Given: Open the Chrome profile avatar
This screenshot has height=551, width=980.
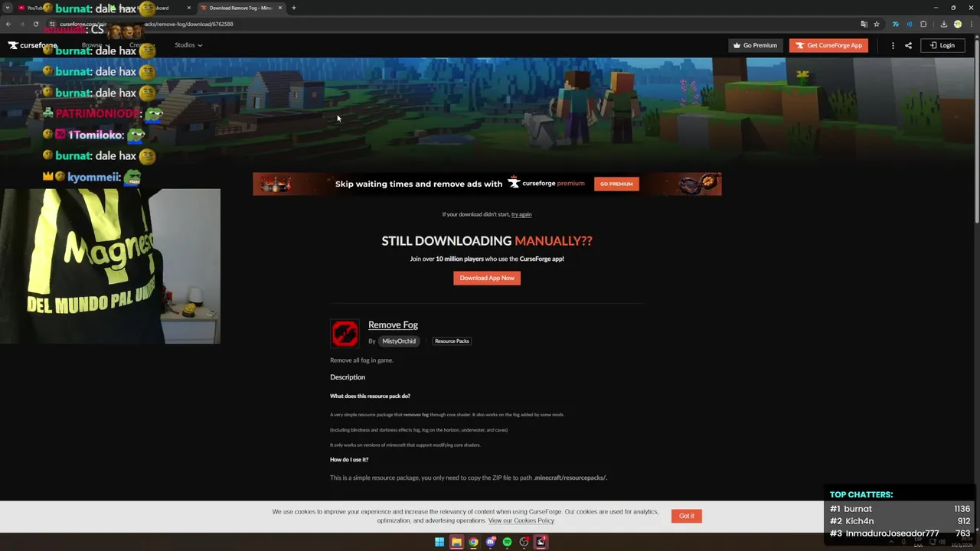Looking at the screenshot, I should 957,24.
